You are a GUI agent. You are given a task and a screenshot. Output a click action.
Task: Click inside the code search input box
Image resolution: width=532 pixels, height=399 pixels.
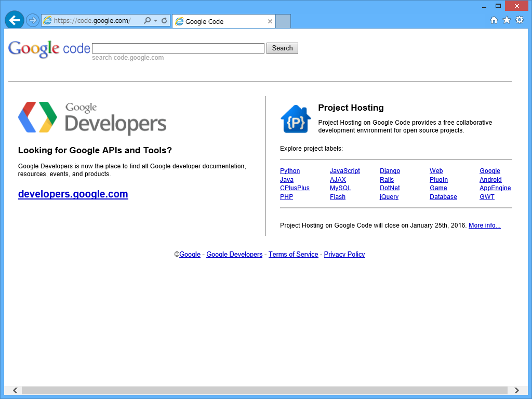point(178,48)
